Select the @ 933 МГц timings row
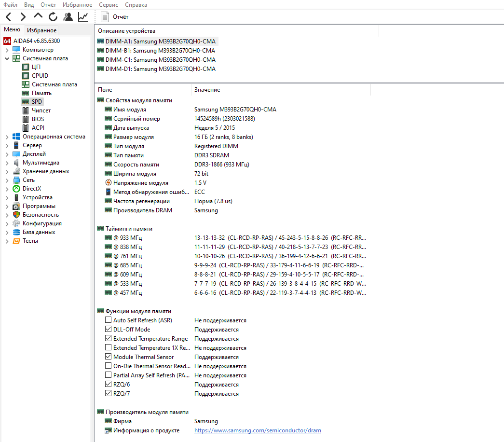Screen dimensions: 504x442 point(235,238)
